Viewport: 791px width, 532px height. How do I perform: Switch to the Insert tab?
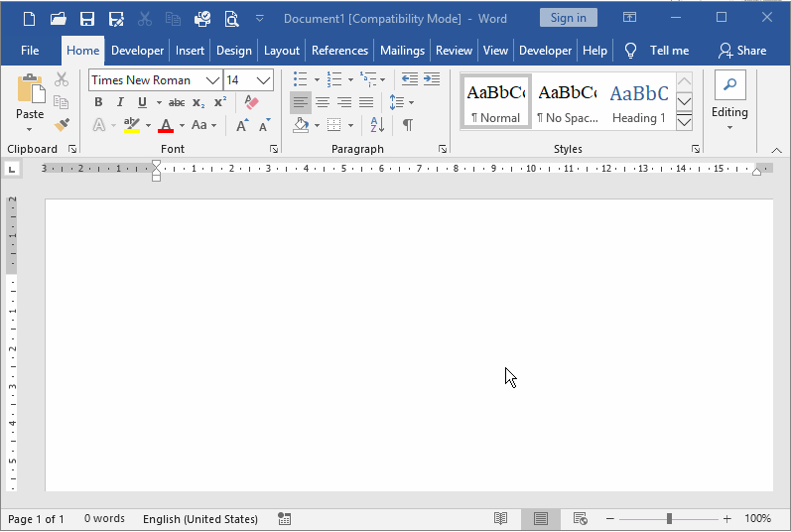190,51
